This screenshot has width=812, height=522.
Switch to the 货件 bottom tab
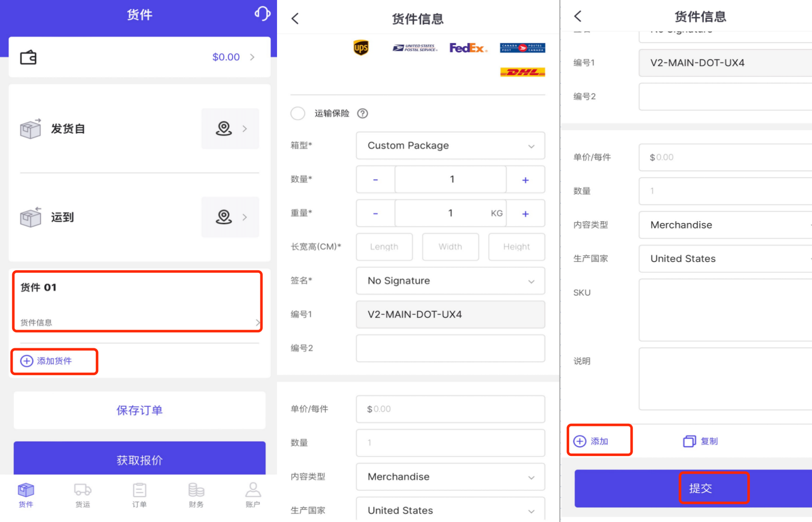[x=26, y=495]
